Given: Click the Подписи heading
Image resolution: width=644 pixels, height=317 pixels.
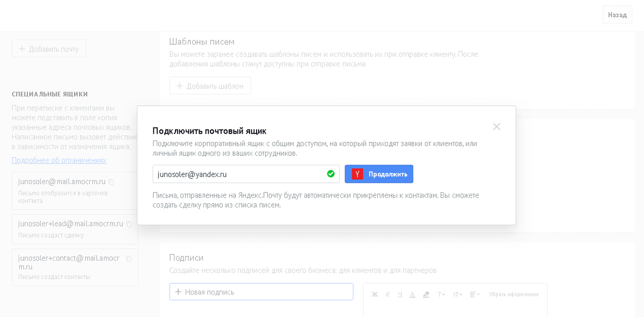Looking at the screenshot, I should [186, 257].
